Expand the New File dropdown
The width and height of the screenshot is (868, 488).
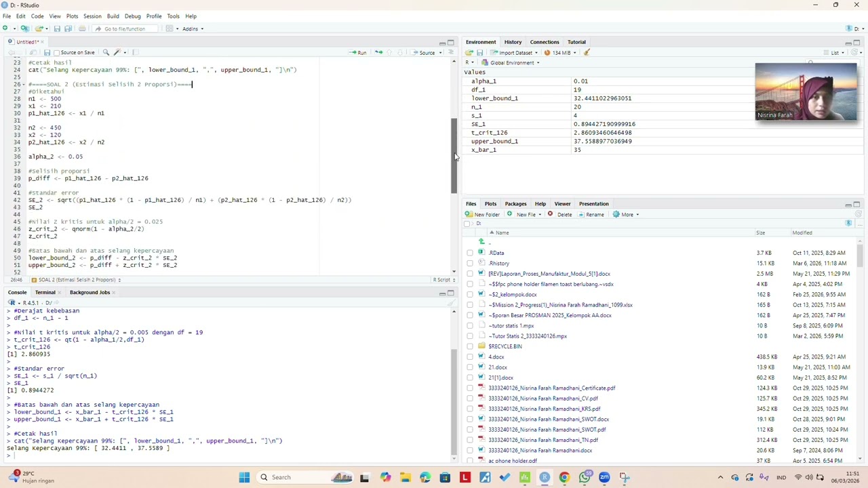[524, 214]
